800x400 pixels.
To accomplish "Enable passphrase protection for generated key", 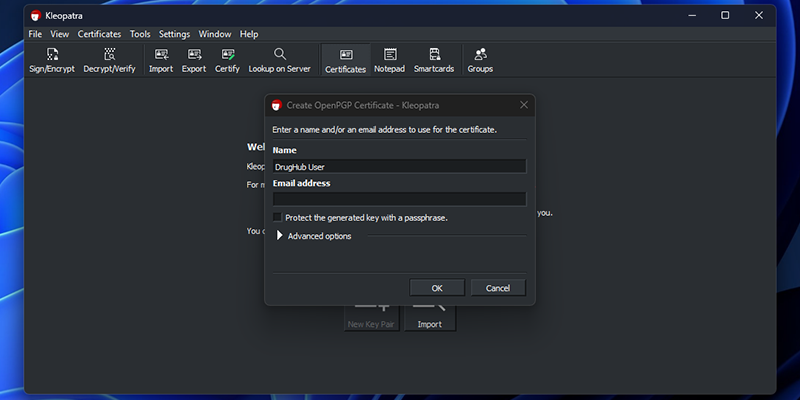I will point(278,217).
